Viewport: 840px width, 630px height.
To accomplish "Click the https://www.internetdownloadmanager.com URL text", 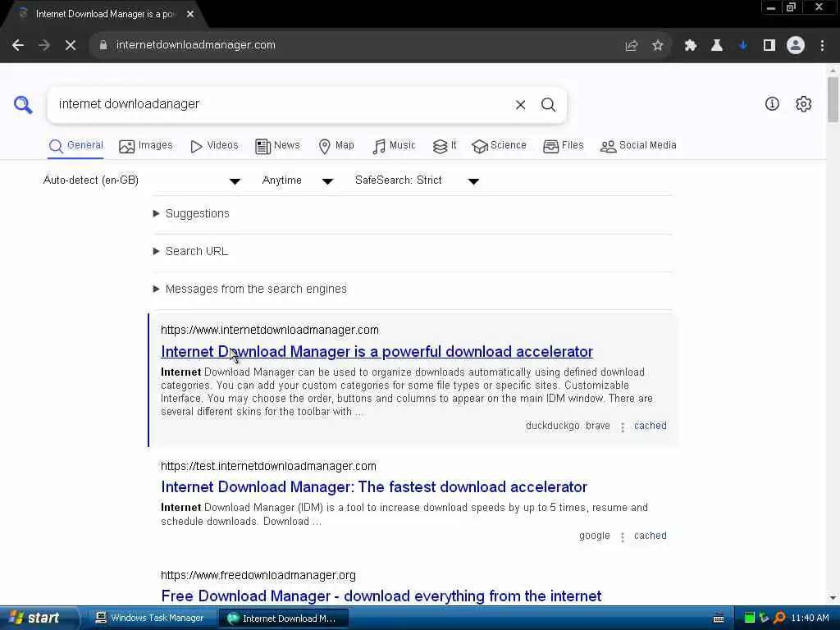I will pyautogui.click(x=269, y=330).
